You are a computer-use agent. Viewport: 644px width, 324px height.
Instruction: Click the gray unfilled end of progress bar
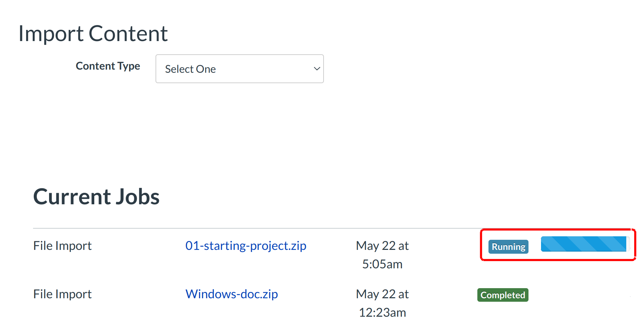(x=628, y=244)
